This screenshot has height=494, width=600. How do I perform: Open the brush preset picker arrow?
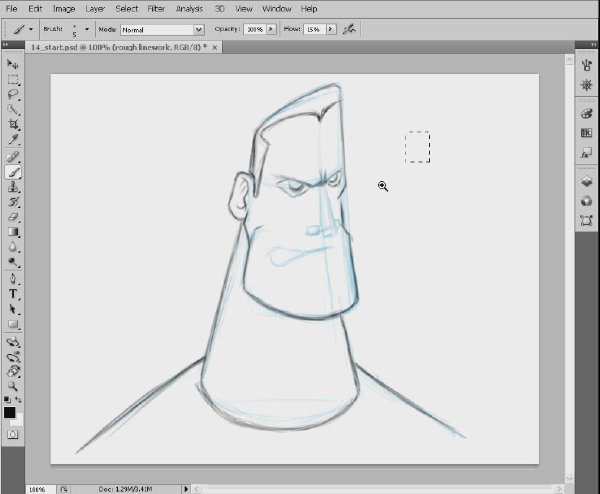click(87, 29)
